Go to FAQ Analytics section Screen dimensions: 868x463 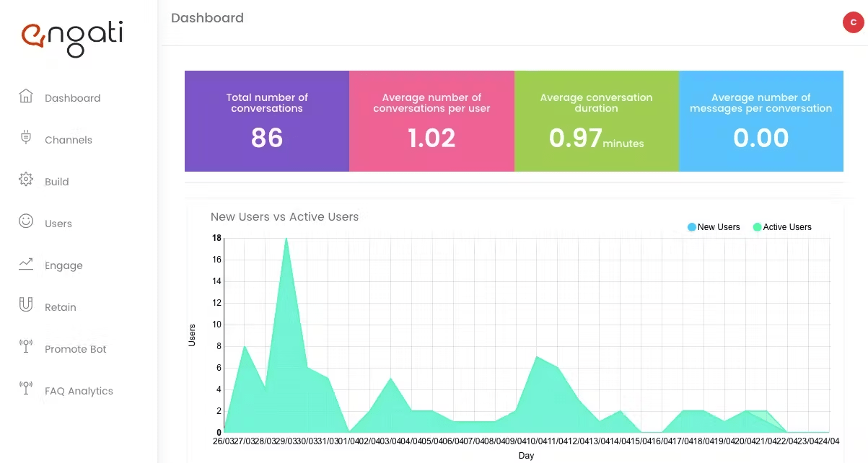coord(79,391)
